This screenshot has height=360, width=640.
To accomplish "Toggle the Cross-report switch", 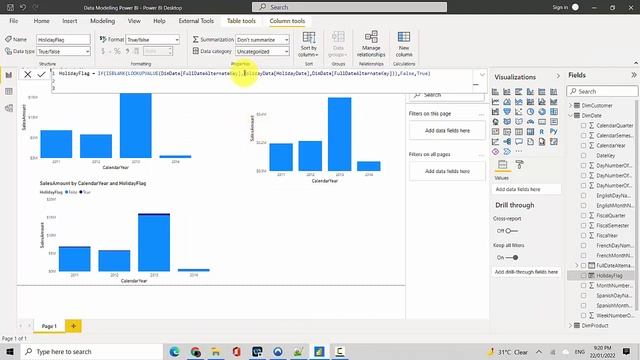I will tap(511, 231).
